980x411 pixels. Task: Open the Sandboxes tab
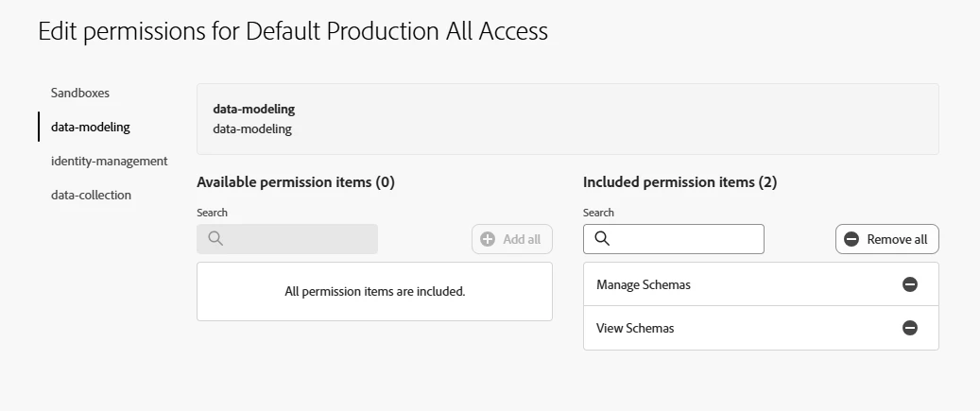pyautogui.click(x=80, y=93)
